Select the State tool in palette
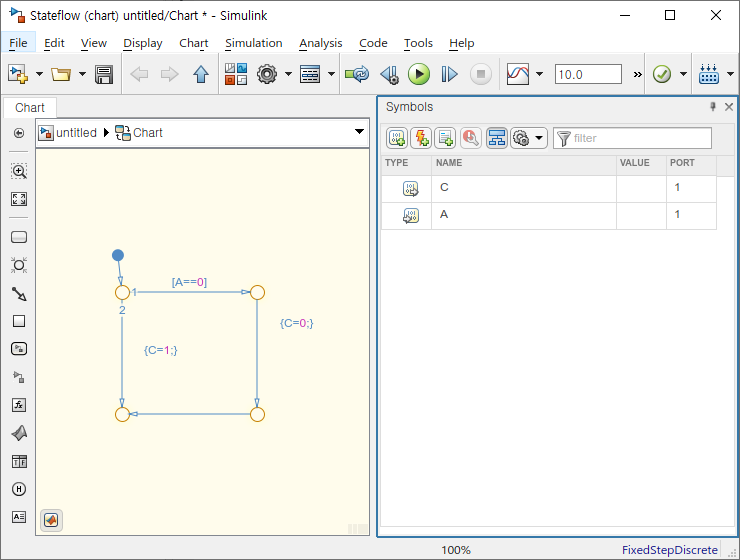The height and width of the screenshot is (560, 740). click(19, 237)
